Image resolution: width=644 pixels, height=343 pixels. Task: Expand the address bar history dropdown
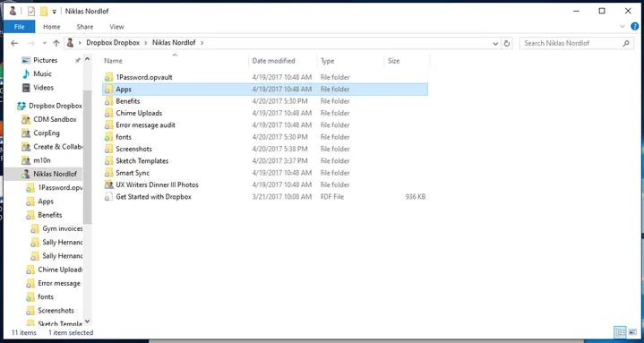[x=495, y=43]
